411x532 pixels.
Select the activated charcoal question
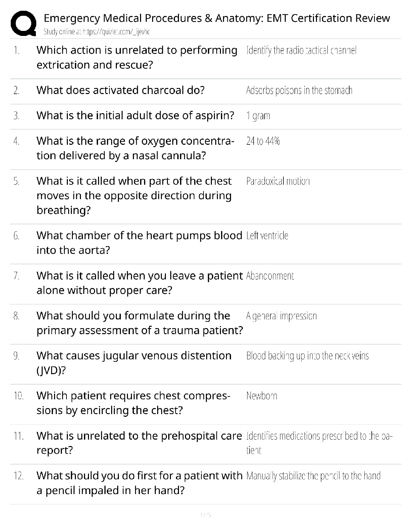pos(121,90)
